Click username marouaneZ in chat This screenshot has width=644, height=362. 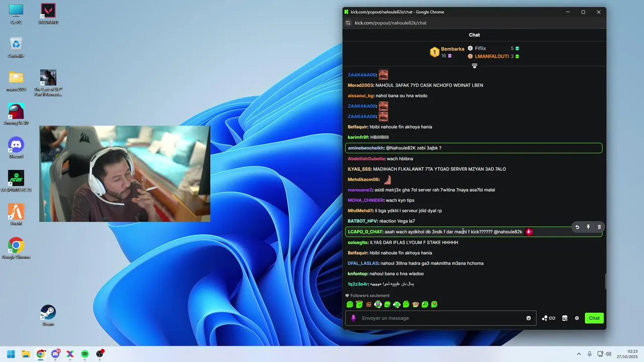click(360, 190)
